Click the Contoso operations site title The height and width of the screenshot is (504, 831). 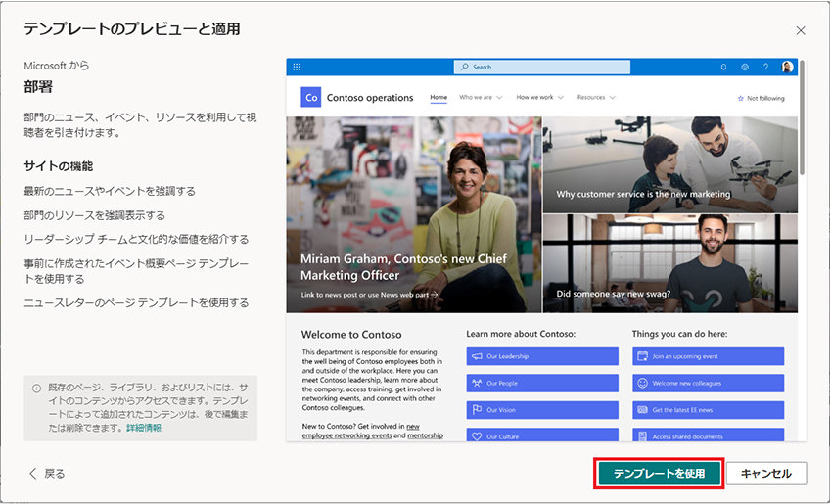(370, 98)
